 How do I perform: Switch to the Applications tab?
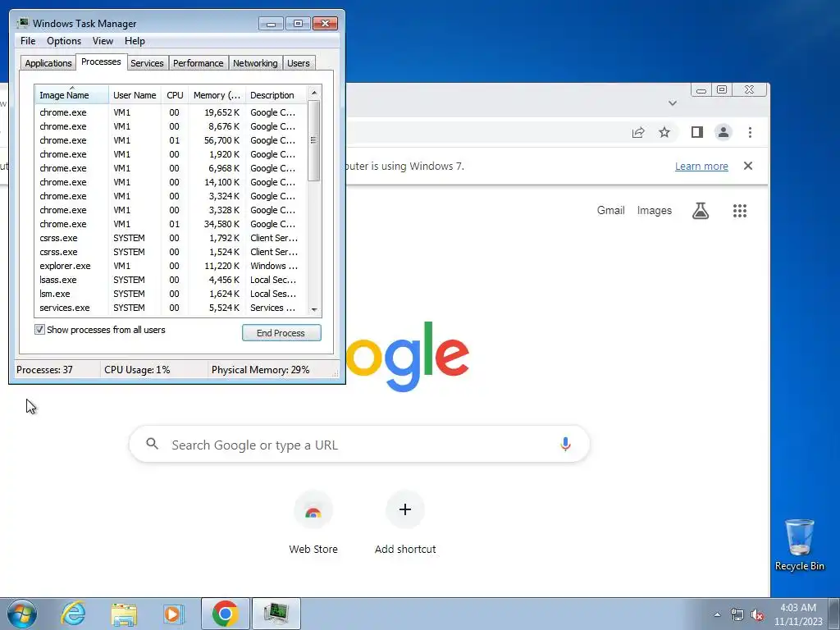(48, 63)
